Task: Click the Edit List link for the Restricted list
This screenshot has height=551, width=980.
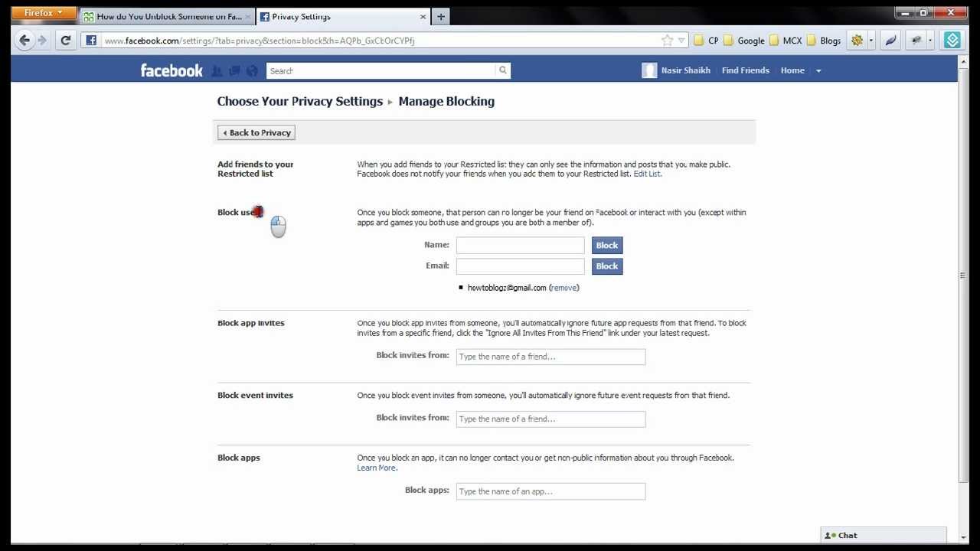Action: (647, 174)
